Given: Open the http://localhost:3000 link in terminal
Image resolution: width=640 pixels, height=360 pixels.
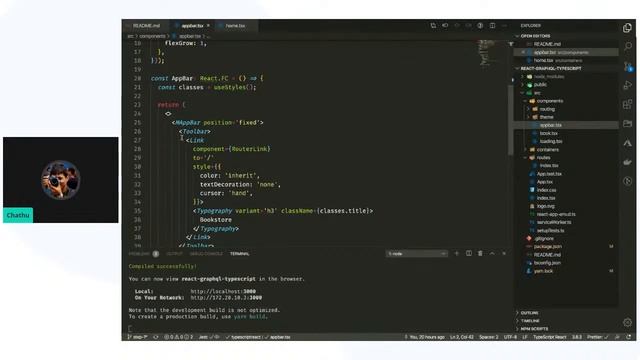Looking at the screenshot, I should click(223, 291).
